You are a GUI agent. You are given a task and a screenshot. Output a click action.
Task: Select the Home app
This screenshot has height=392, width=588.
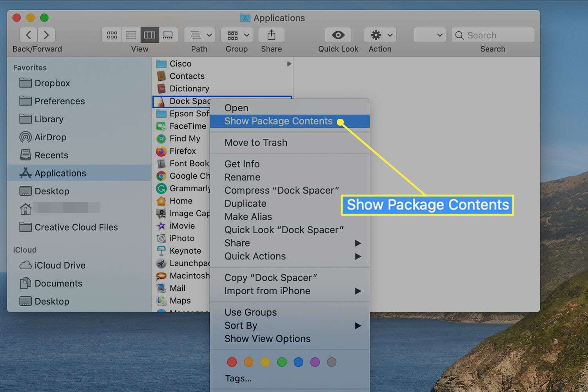[181, 201]
